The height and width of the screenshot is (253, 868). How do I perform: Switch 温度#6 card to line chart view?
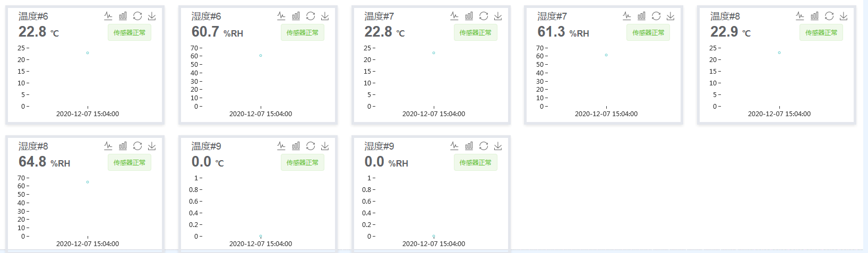click(108, 16)
